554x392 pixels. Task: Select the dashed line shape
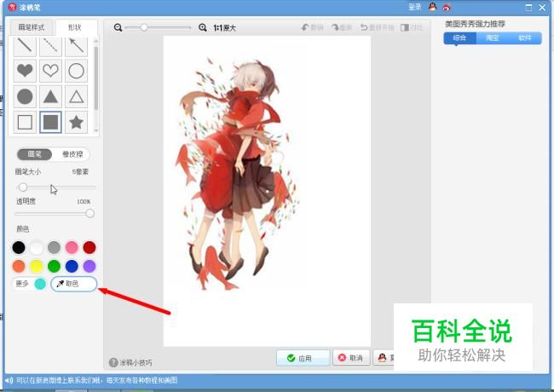coord(50,46)
